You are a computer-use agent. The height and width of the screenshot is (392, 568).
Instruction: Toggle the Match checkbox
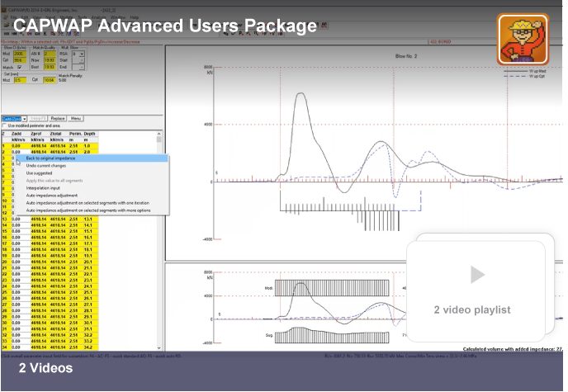[x=19, y=67]
